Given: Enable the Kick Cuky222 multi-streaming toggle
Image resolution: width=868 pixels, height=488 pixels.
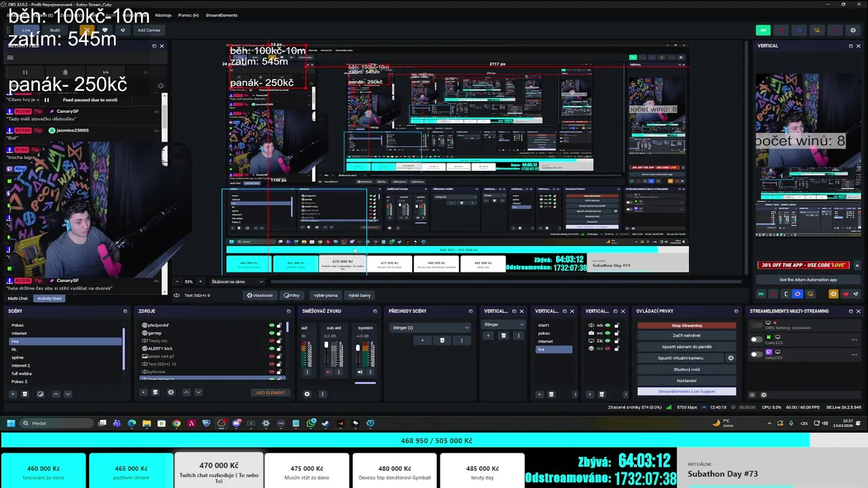Looking at the screenshot, I should click(x=756, y=339).
